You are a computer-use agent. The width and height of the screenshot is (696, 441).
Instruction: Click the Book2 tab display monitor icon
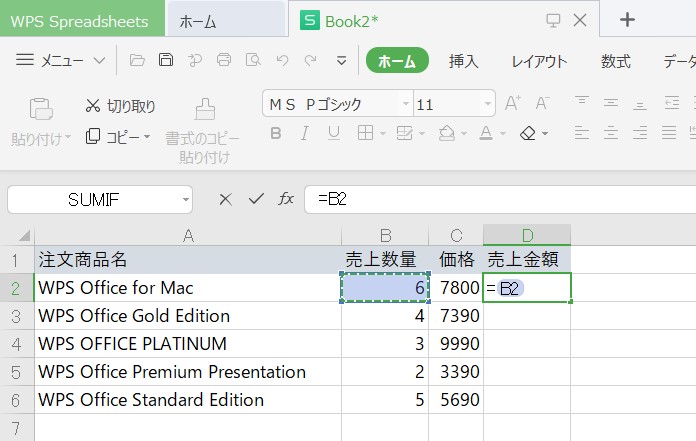click(x=553, y=20)
